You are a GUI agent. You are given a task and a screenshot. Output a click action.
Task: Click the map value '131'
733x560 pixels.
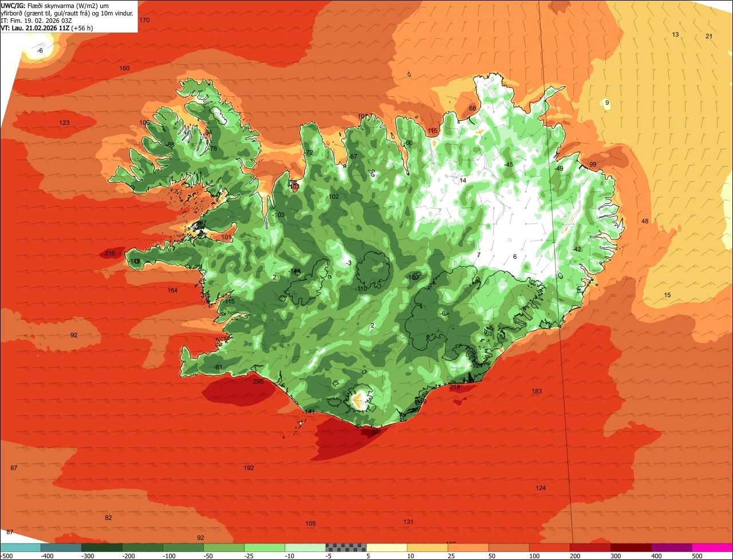point(408,522)
